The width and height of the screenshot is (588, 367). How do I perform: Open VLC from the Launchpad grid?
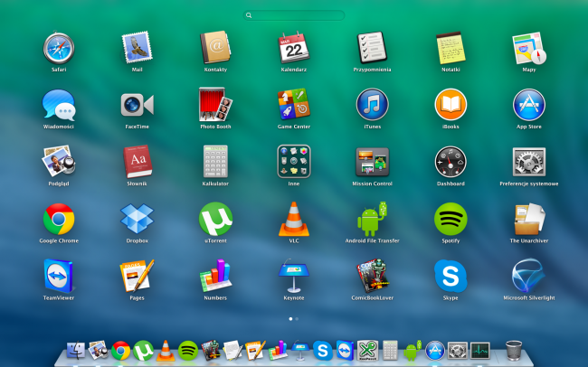click(294, 219)
